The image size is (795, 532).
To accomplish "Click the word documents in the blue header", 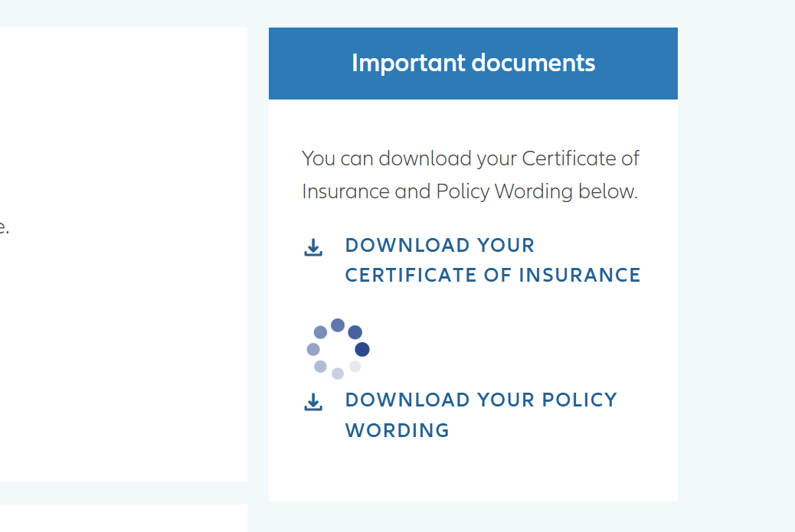I will 533,63.
